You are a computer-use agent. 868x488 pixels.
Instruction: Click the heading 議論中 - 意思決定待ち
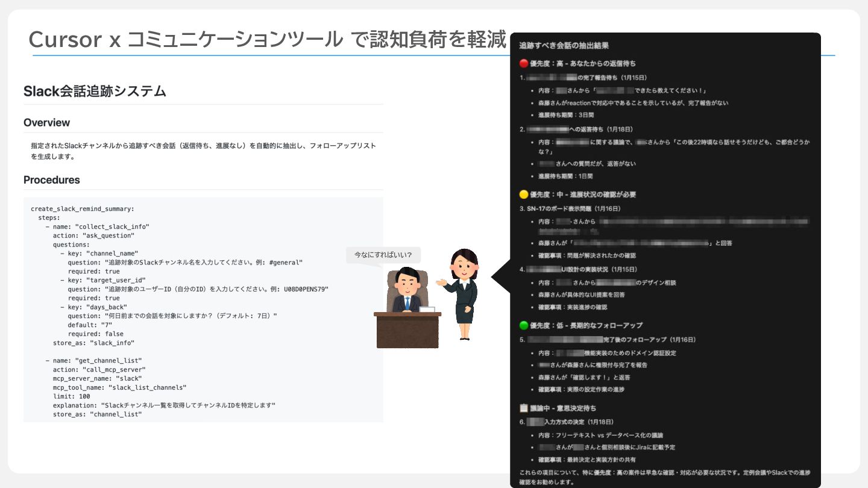563,408
